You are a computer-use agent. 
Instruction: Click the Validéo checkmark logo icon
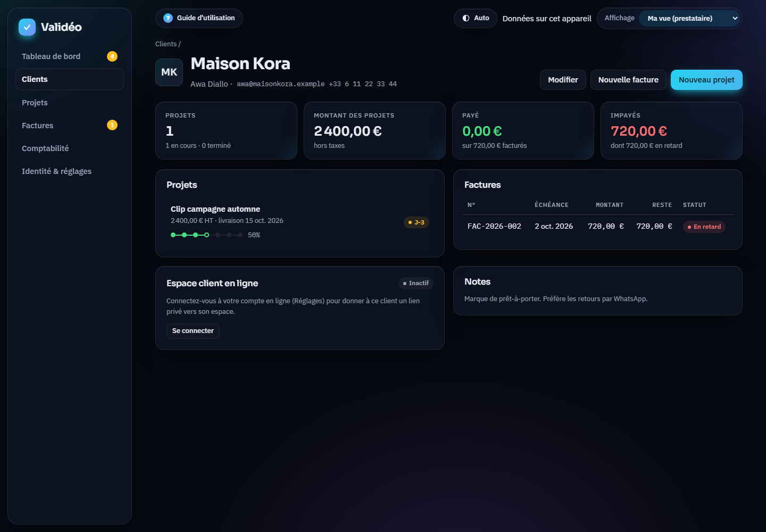coord(27,27)
